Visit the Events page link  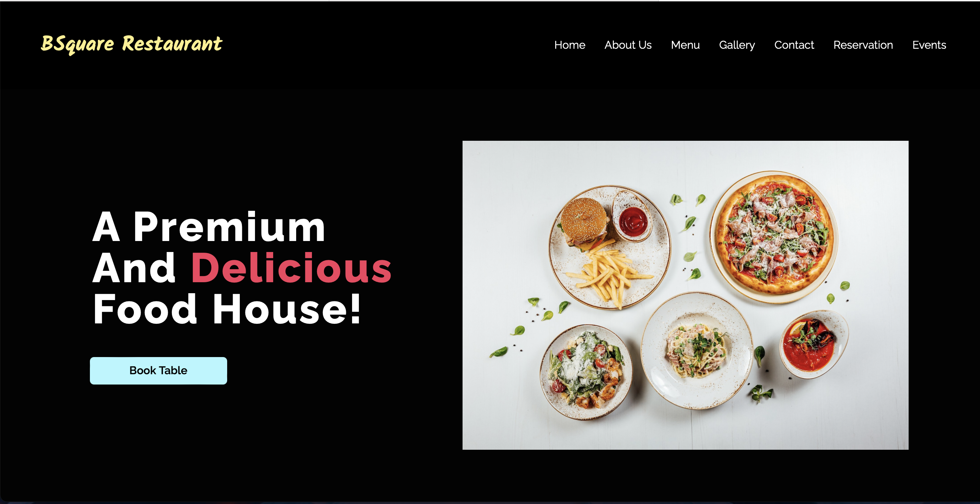(x=929, y=45)
